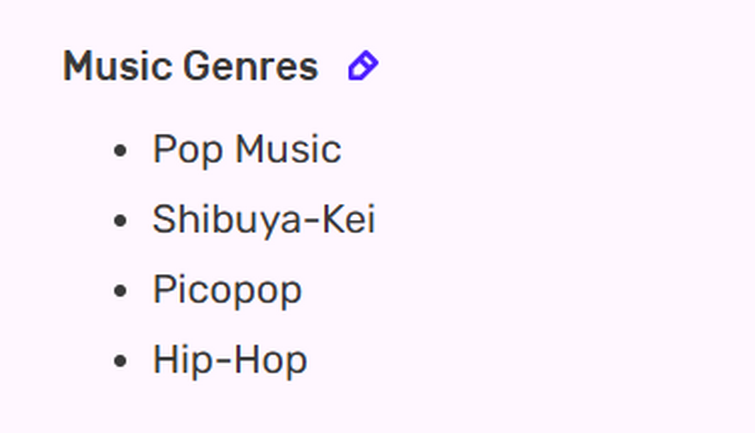The width and height of the screenshot is (755, 433).
Task: Tap the purple edit pencil icon
Action: tap(363, 65)
